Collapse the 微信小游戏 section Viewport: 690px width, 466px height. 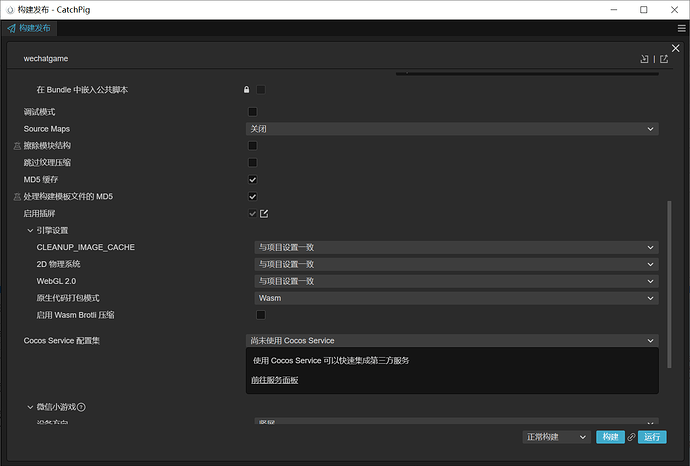30,407
